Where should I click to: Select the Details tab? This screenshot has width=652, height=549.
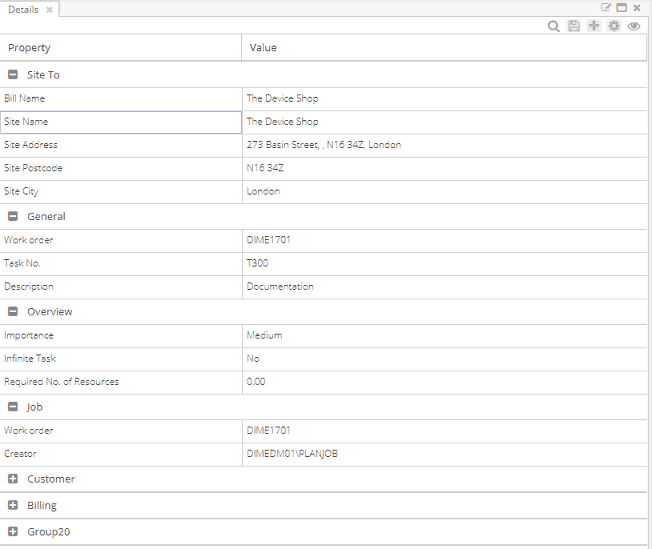tap(23, 10)
